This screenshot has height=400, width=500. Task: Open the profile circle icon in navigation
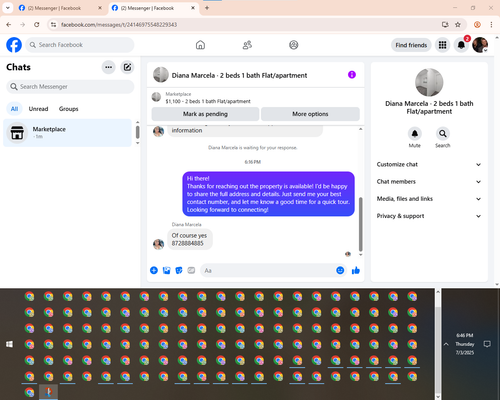click(294, 45)
